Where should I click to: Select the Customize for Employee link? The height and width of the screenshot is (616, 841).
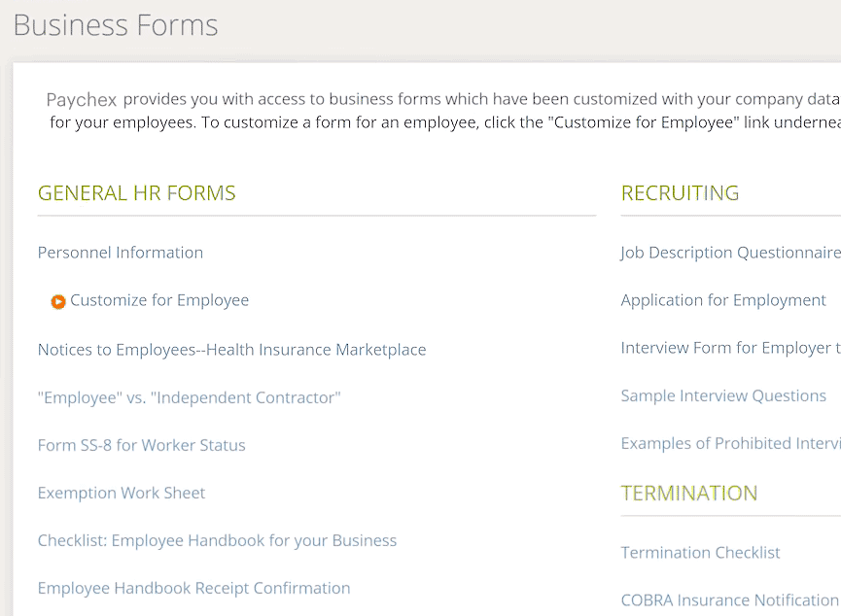click(159, 300)
